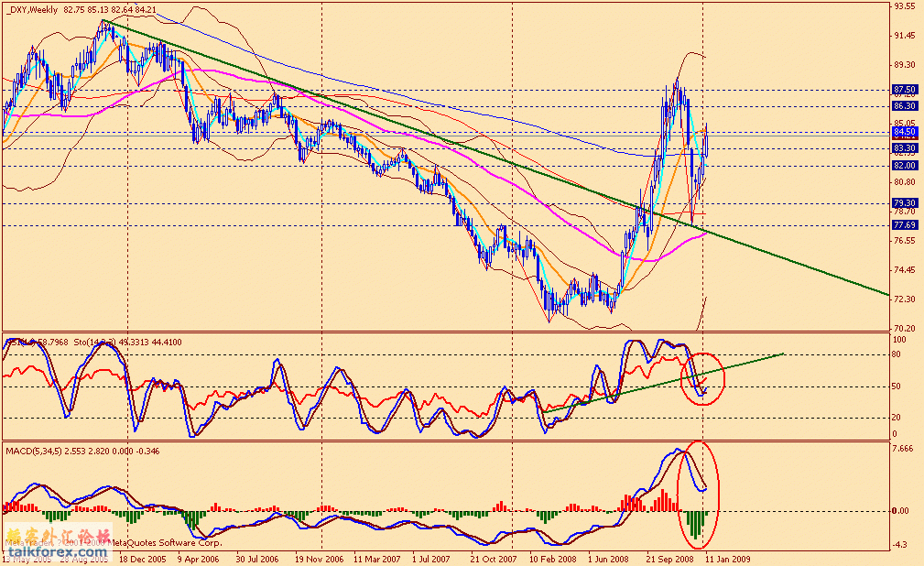Click the 91.45 price axis label
924x566 pixels.
[x=905, y=36]
